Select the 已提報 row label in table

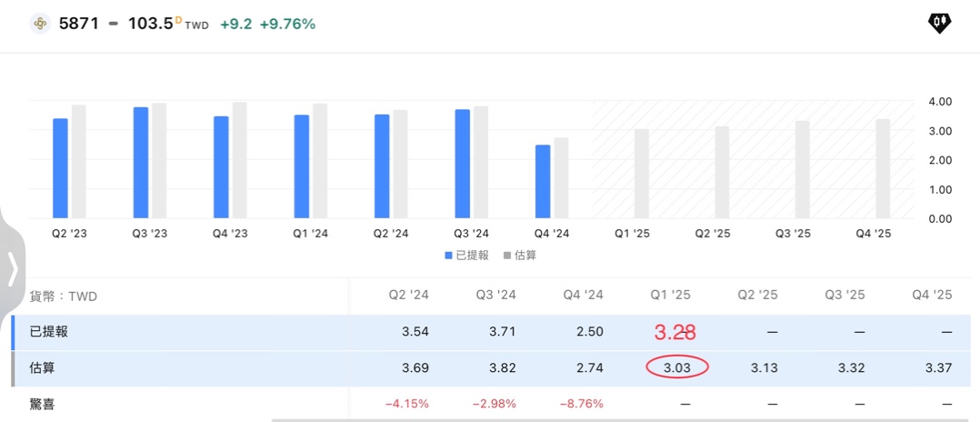tap(49, 332)
